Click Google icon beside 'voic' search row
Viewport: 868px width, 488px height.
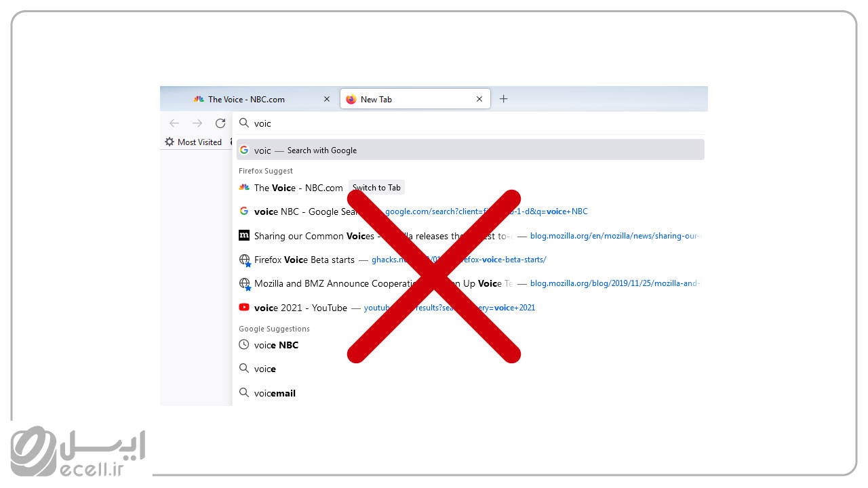pos(244,150)
